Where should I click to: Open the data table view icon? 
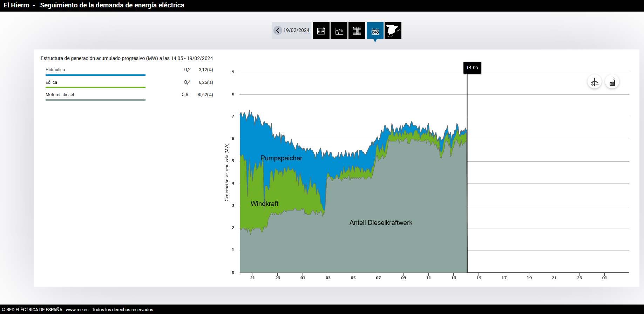(x=357, y=31)
